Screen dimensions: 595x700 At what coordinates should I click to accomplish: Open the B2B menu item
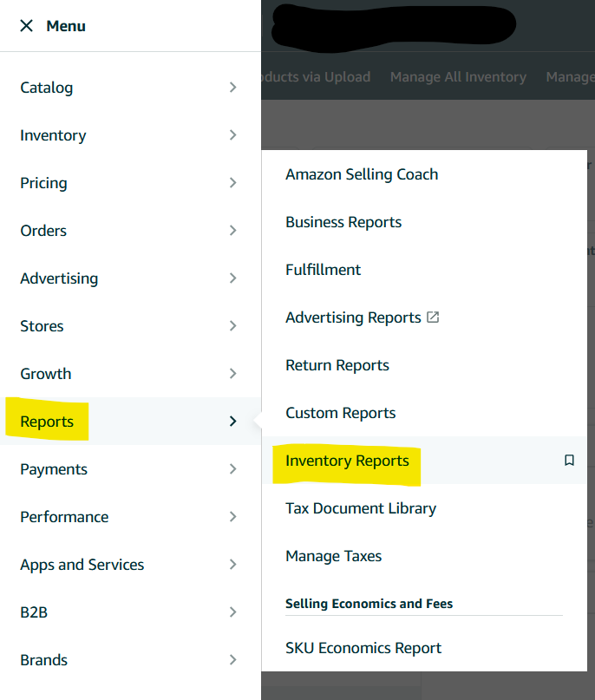34,612
